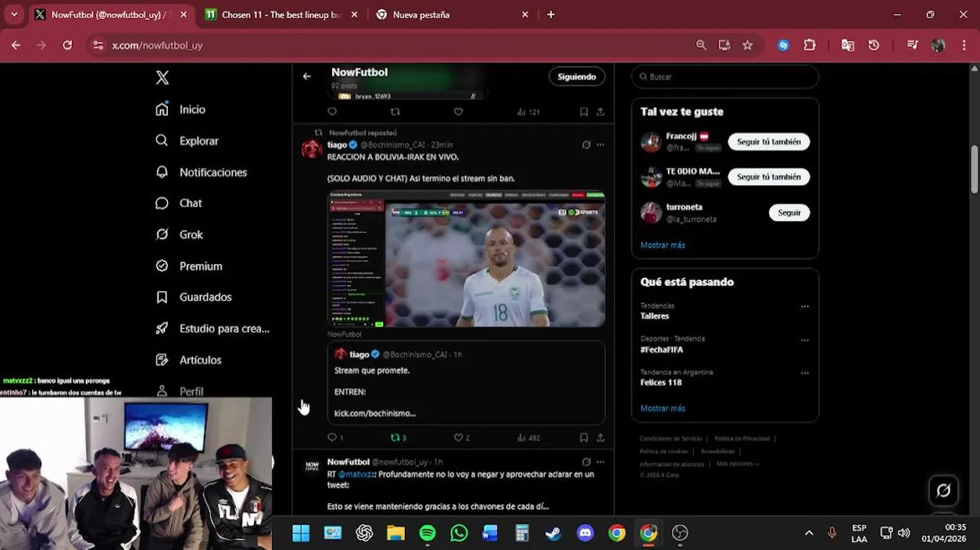Follow TE ODIO MA... with Seguir tú también
This screenshot has width=980, height=550.
click(769, 176)
